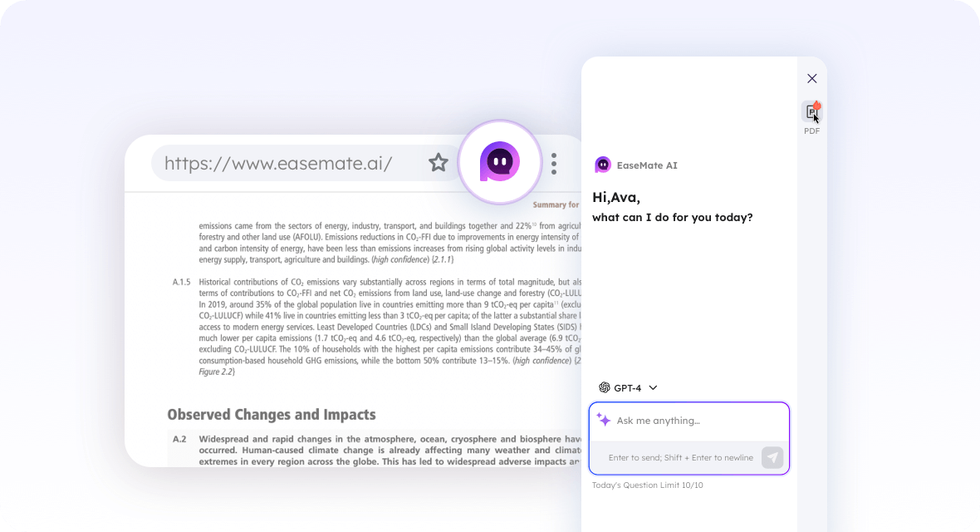This screenshot has width=980, height=532.
Task: Expand the chevron next to GPT-4
Action: coord(653,387)
